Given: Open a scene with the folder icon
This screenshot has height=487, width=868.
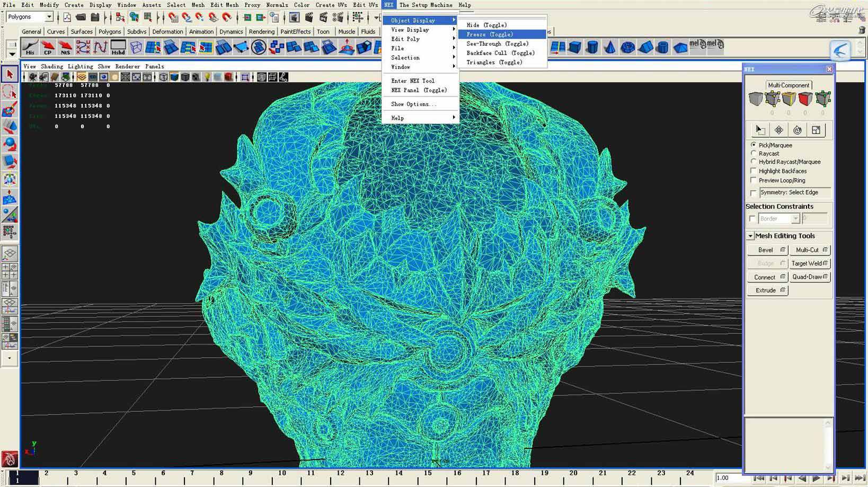Looking at the screenshot, I should click(x=80, y=16).
